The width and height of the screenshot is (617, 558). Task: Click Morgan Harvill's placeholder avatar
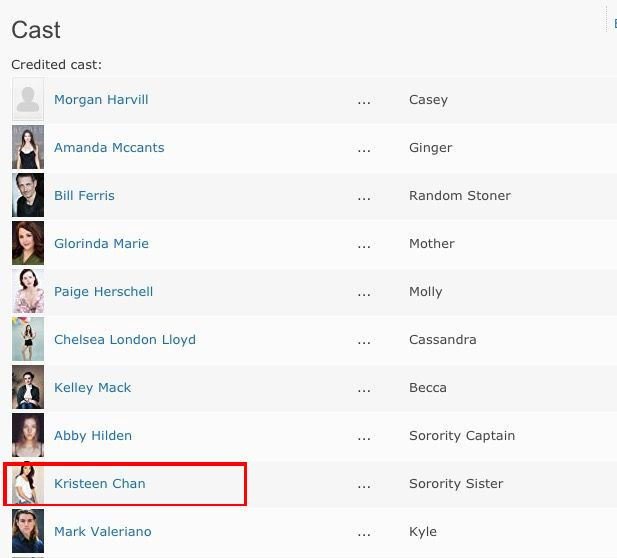click(28, 100)
